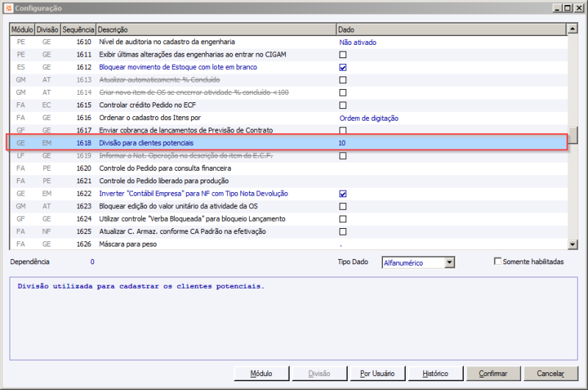Screen dimensions: 588x390
Task: Click the Por Usuário button
Action: pos(377,374)
